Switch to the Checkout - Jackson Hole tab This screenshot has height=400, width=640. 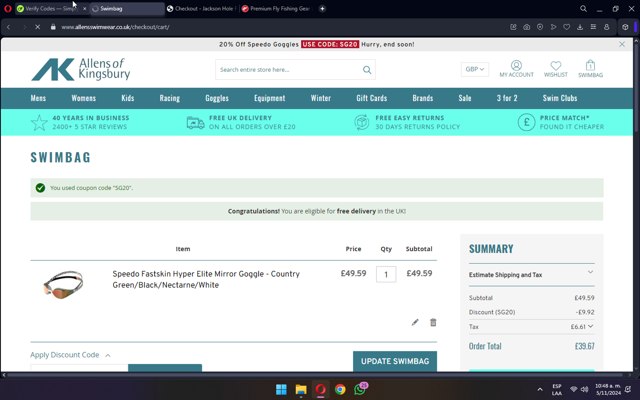pos(201,9)
